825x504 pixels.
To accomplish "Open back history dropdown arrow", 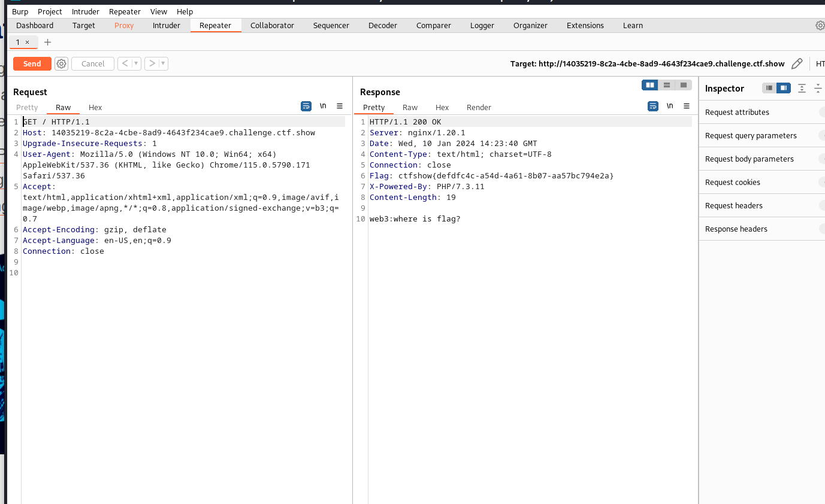I will point(136,63).
